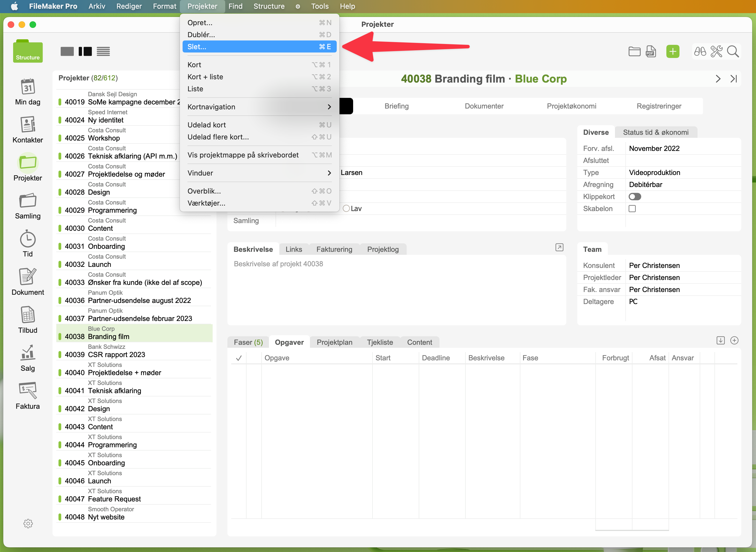The image size is (756, 552).
Task: Check the Skabelon checkbox
Action: click(x=632, y=209)
